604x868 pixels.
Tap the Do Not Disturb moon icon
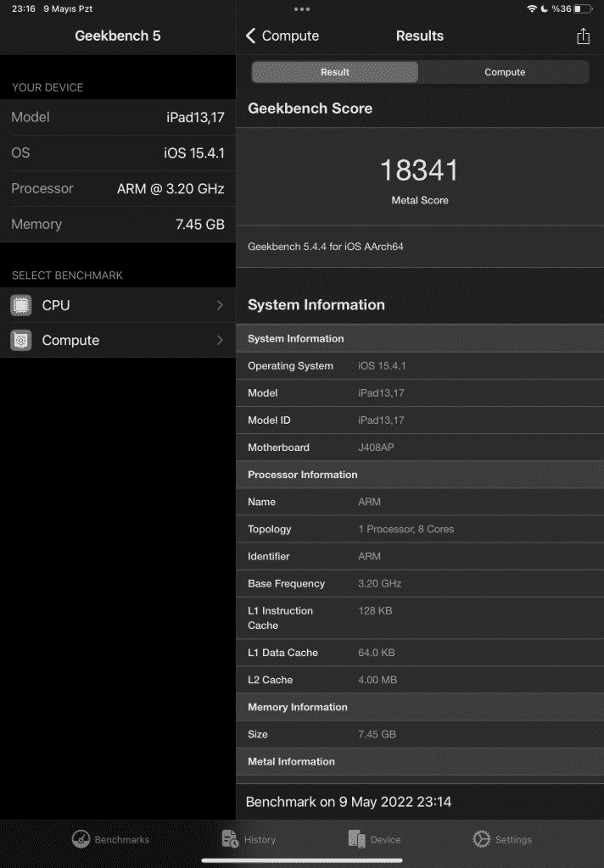point(544,8)
